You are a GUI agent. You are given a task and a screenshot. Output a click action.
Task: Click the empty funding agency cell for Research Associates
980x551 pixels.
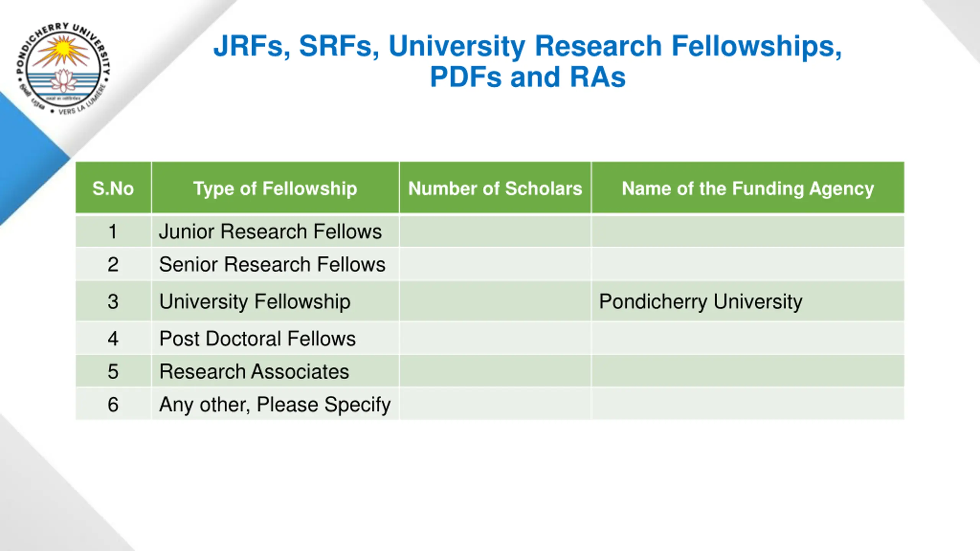(748, 371)
